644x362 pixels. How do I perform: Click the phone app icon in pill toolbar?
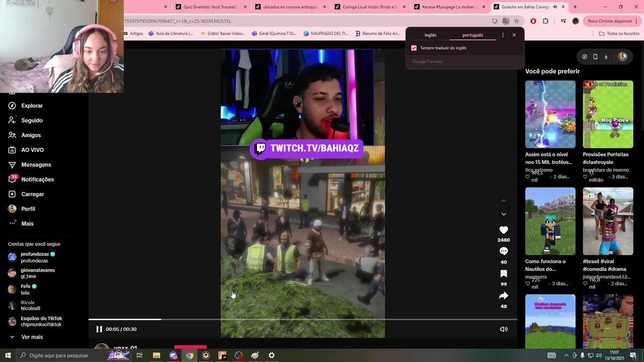pyautogui.click(x=595, y=57)
